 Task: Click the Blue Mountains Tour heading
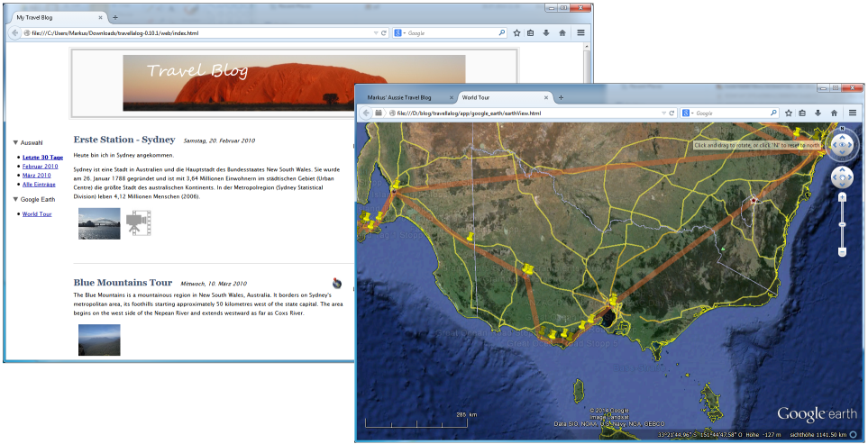[x=123, y=283]
